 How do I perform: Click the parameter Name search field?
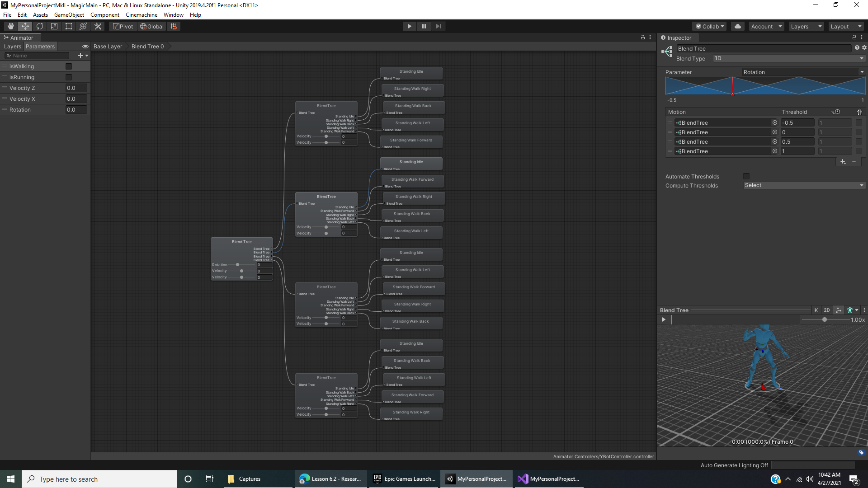click(36, 55)
